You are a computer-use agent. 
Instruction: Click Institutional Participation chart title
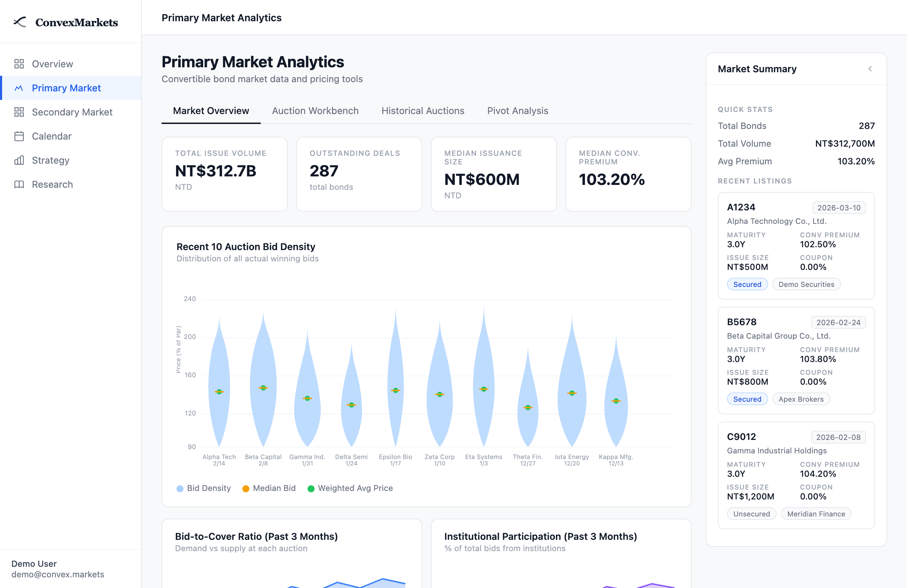coord(540,536)
